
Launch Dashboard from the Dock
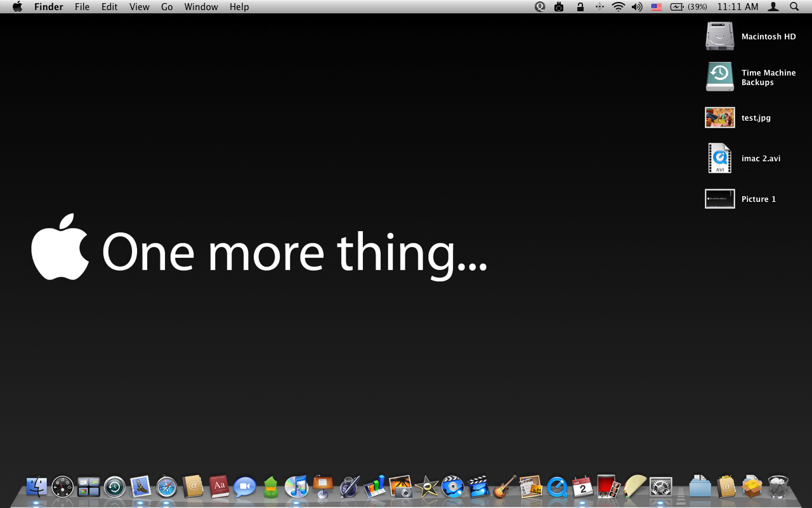[x=63, y=487]
